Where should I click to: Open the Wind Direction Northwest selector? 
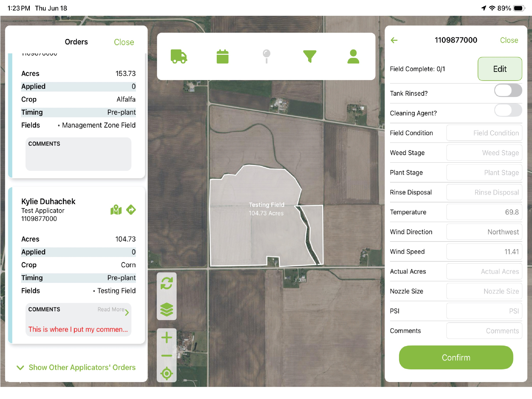[x=484, y=232]
